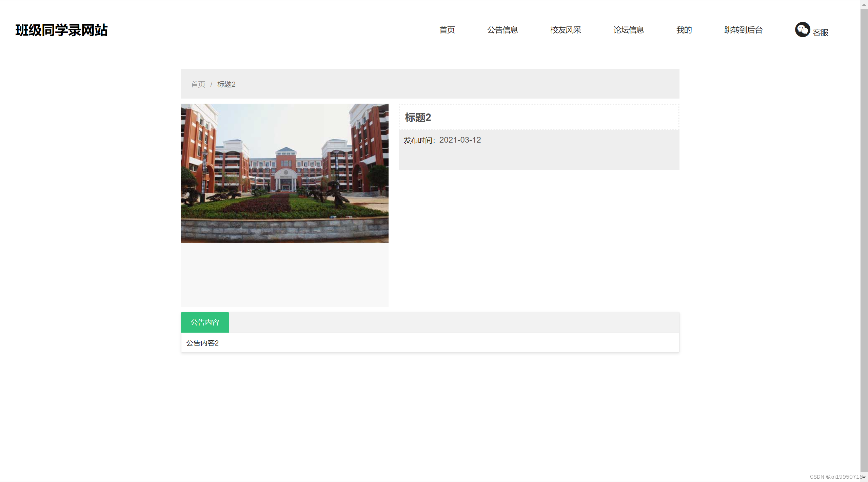This screenshot has width=868, height=482.
Task: Click the 公告内容2 announcement text
Action: click(x=202, y=343)
